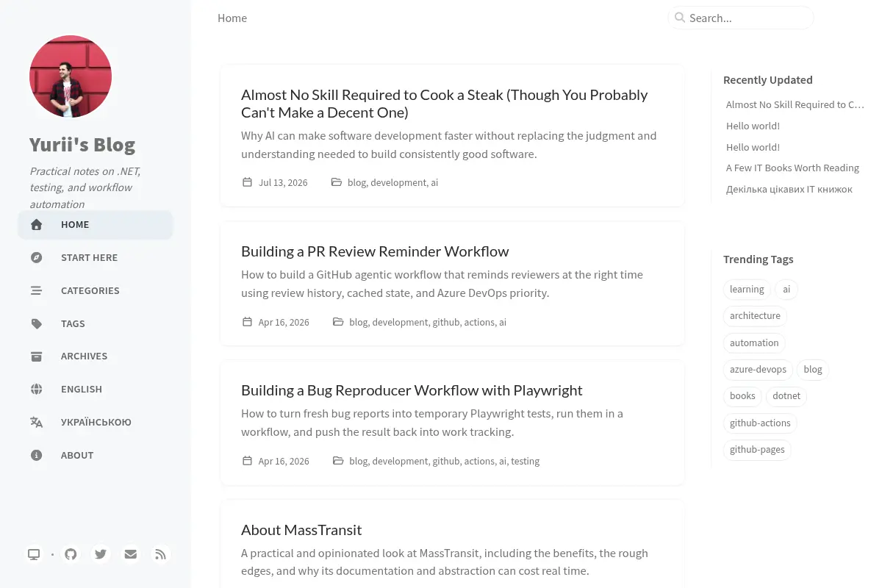This screenshot has height=588, width=882.
Task: Open 'A Few IT Books Worth Reading' link
Action: (792, 168)
